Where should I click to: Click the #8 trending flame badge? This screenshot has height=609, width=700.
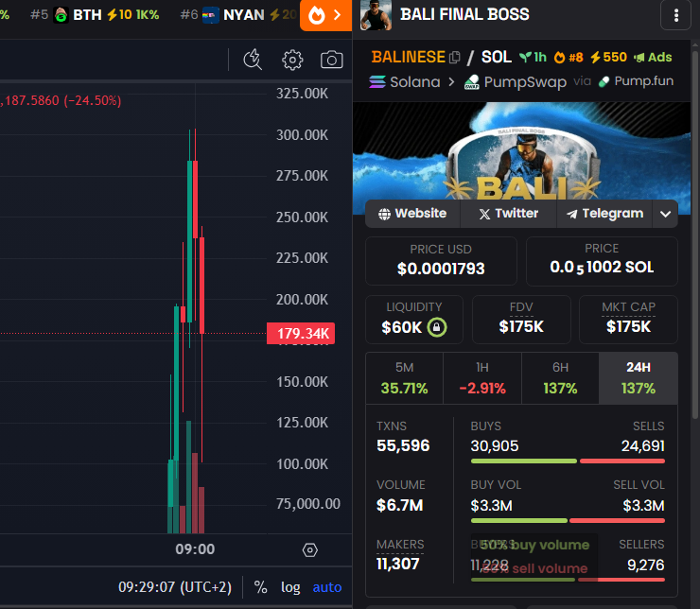pyautogui.click(x=569, y=57)
